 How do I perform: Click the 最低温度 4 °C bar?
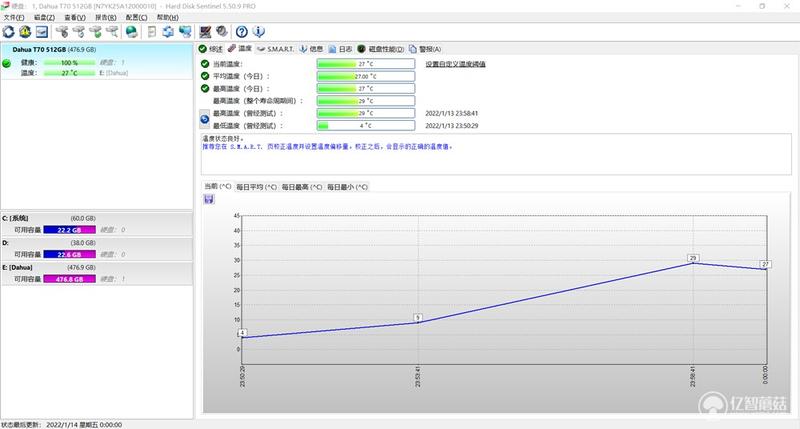[x=365, y=125]
